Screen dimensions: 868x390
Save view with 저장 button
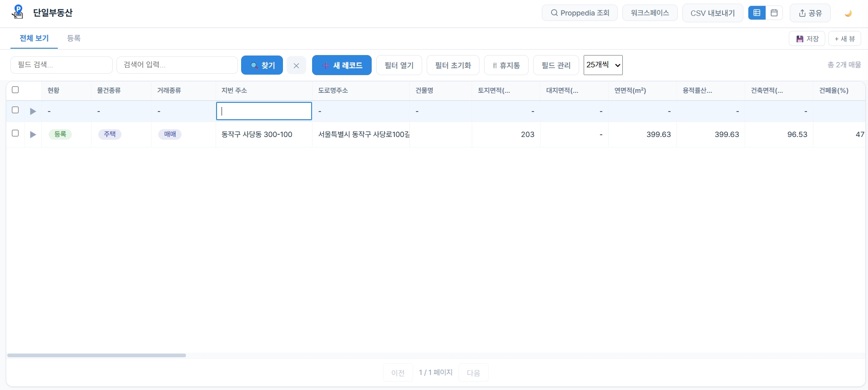807,39
